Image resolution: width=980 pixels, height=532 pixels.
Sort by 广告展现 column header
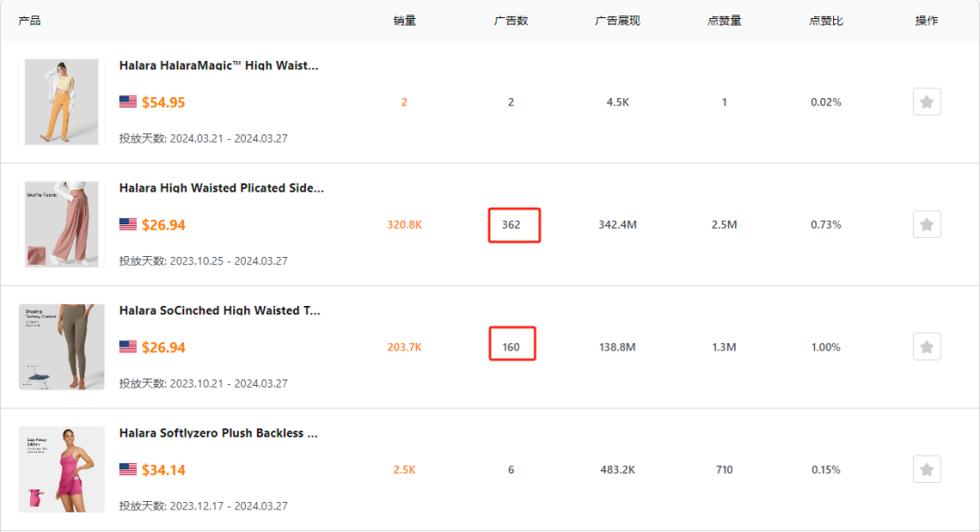point(617,20)
